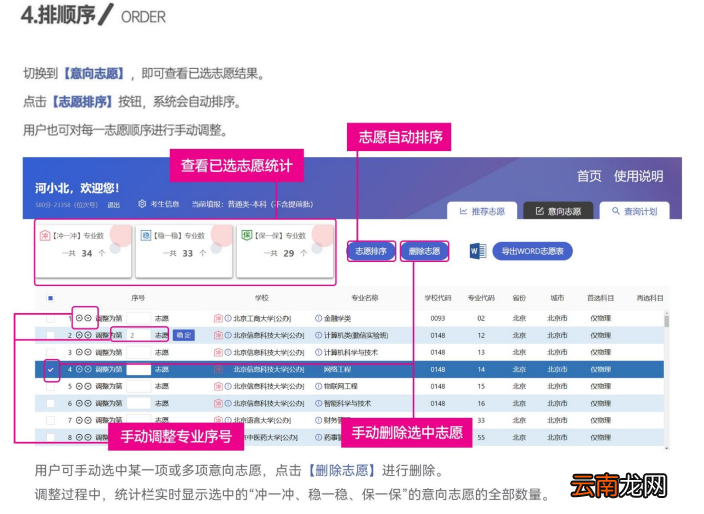Open school info icon beside 北京工商大学[公办]
Image resolution: width=704 pixels, height=514 pixels.
[228, 318]
